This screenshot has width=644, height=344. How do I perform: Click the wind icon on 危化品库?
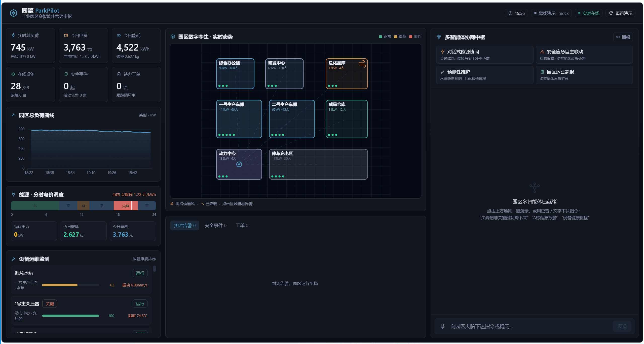362,64
